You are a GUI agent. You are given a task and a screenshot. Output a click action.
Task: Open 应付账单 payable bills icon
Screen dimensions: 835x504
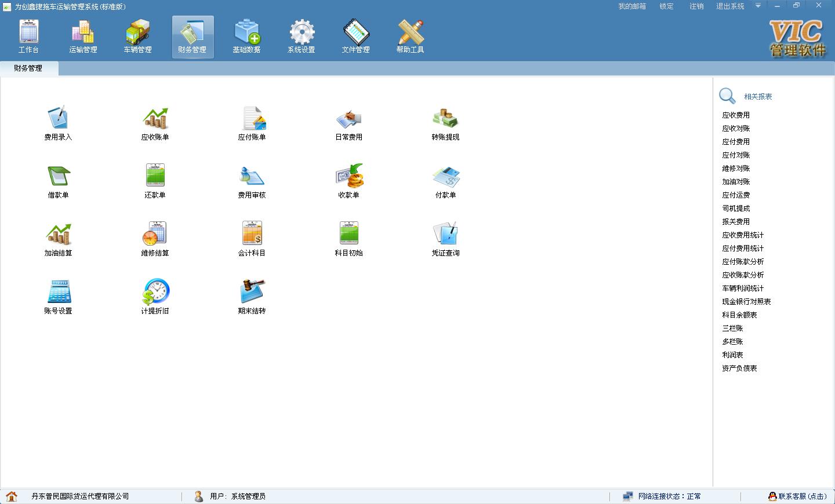(x=252, y=123)
